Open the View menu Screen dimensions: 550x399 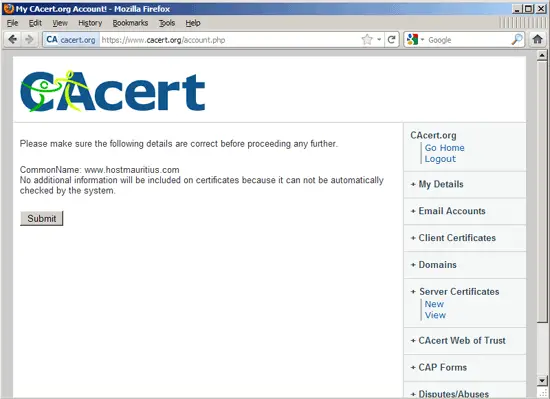60,23
